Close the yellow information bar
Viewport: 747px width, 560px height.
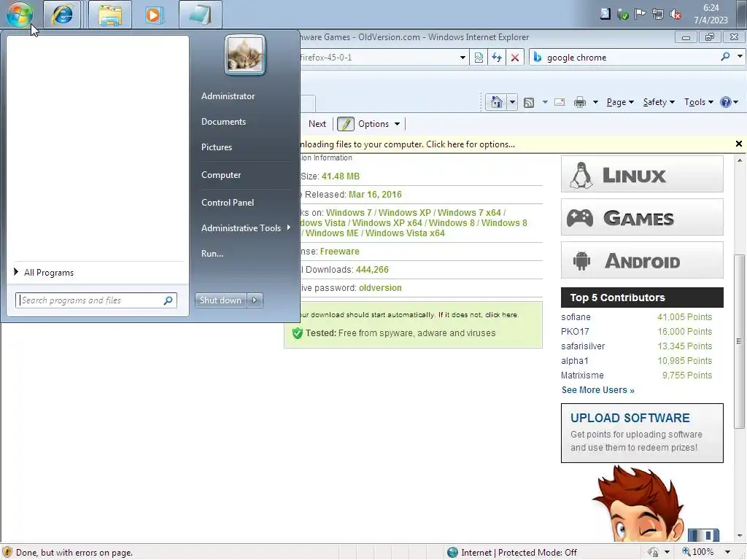tap(739, 144)
